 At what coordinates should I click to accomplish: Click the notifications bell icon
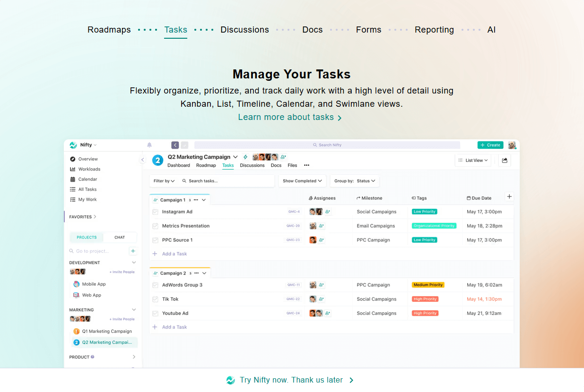point(149,145)
